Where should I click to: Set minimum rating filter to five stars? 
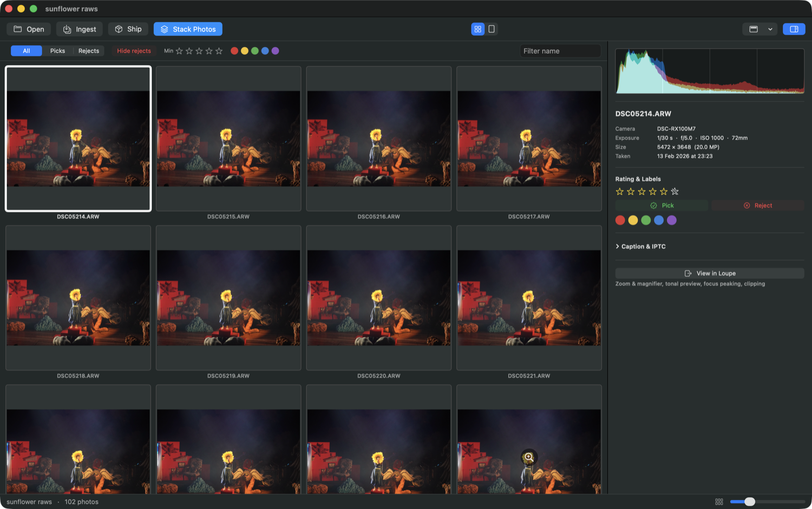click(219, 51)
